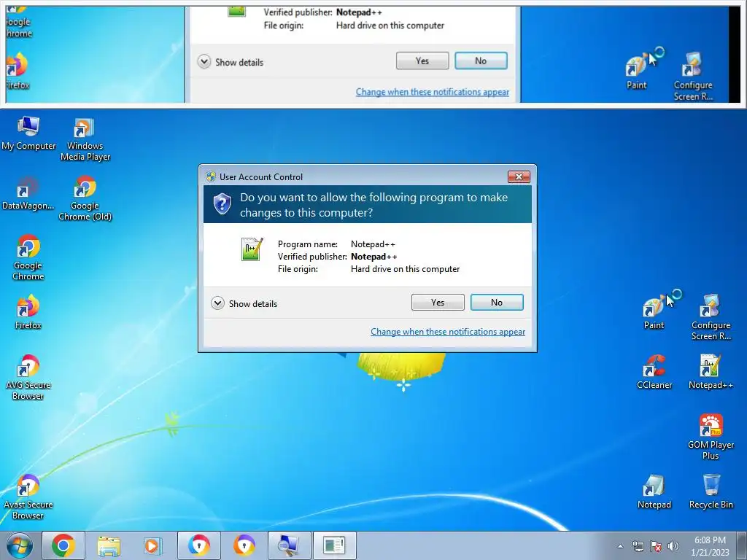Screen dimensions: 747x560
Task: Click magnified Change when these notifications appear link
Action: coord(433,92)
